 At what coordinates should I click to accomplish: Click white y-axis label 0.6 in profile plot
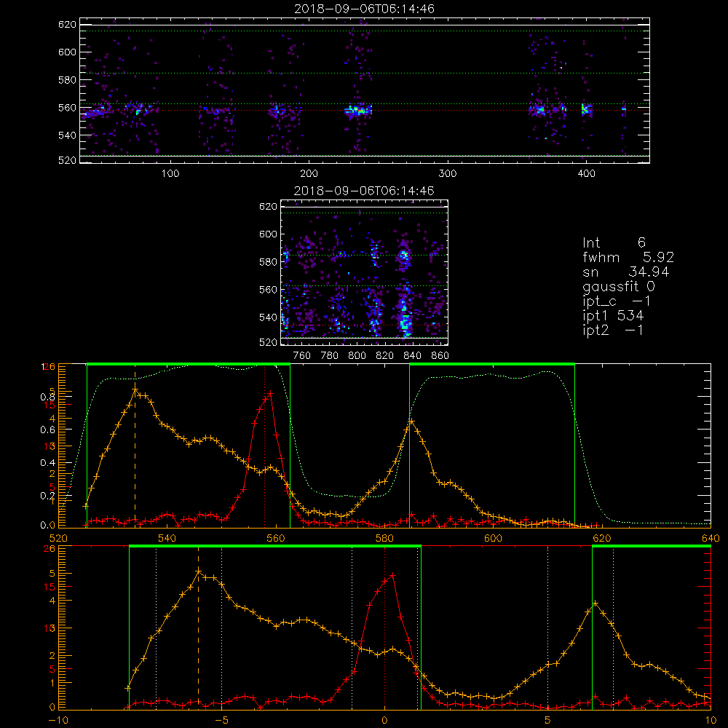pyautogui.click(x=47, y=430)
